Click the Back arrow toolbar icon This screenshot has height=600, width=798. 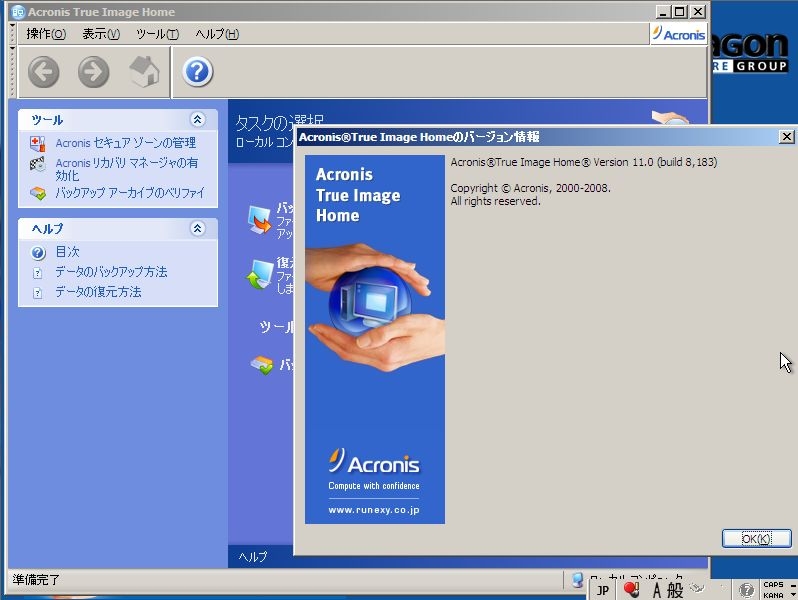44,72
